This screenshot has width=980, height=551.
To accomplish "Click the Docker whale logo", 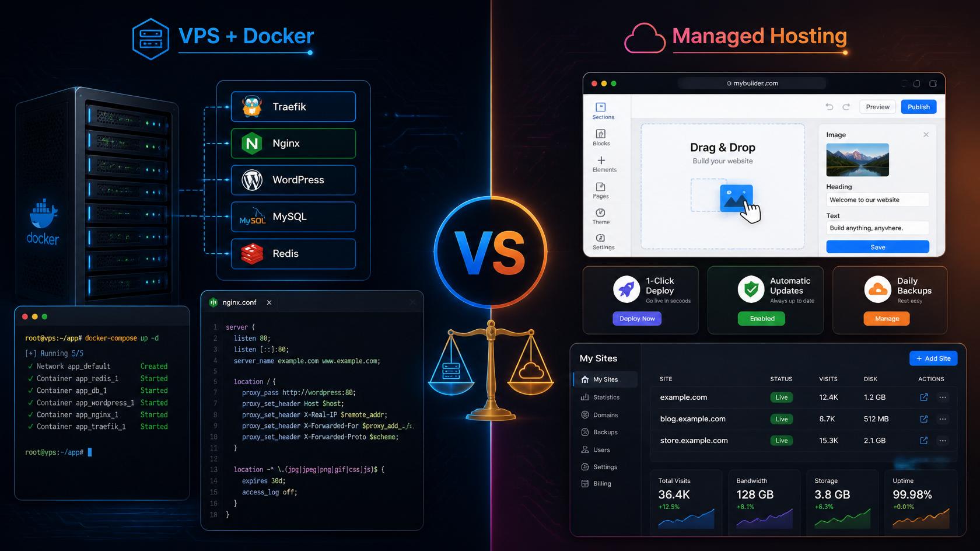I will [43, 214].
